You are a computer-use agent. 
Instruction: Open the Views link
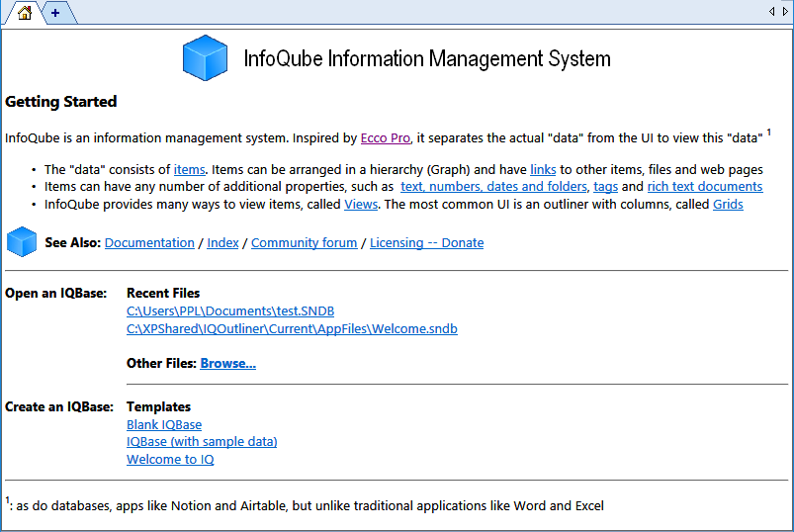(361, 205)
